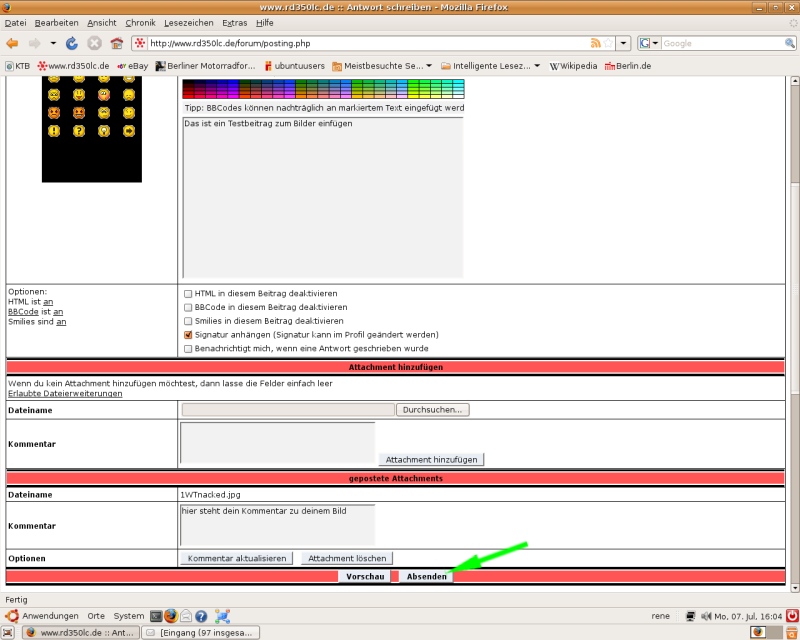Open the help icon in GNOME panel
This screenshot has width=800, height=640.
201,616
